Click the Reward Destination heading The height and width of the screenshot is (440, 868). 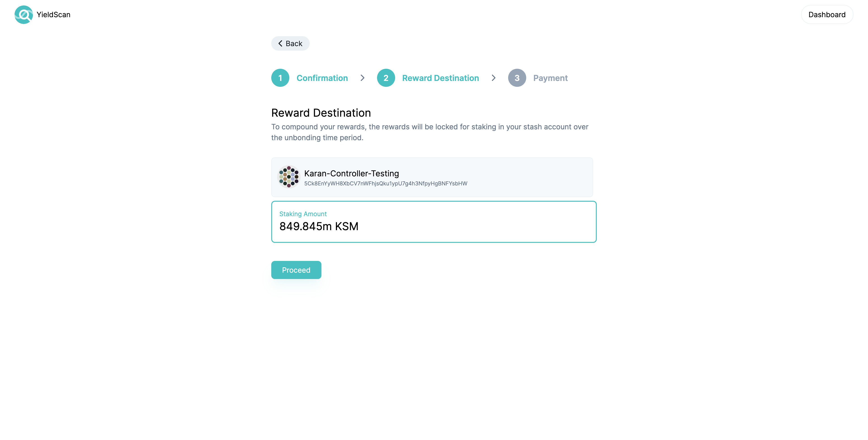click(321, 113)
